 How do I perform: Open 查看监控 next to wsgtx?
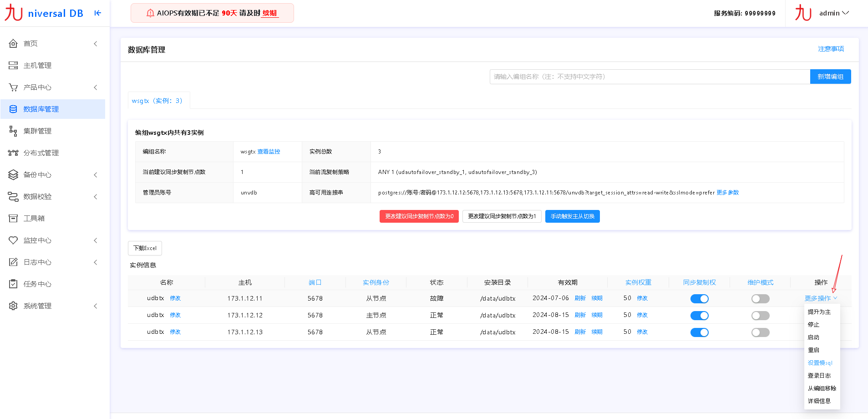point(269,151)
